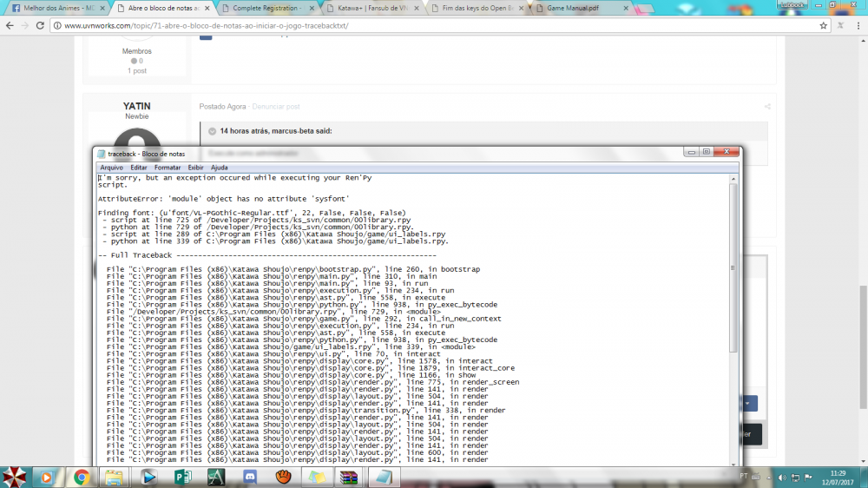Click the Notepad scroll-up arrow
Image resolution: width=868 pixels, height=488 pixels.
coord(733,179)
